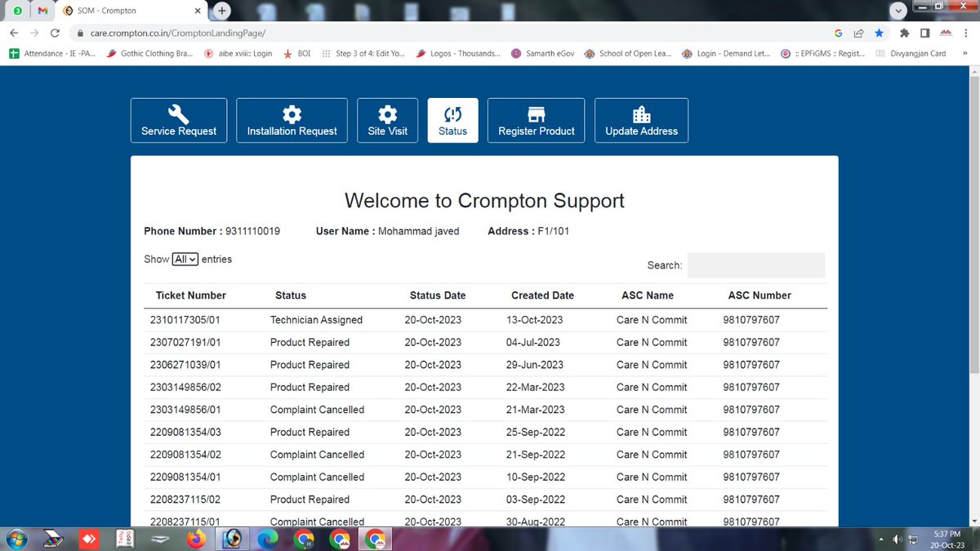Select ticket number 2209081354/03
The width and height of the screenshot is (980, 551).
pos(185,432)
